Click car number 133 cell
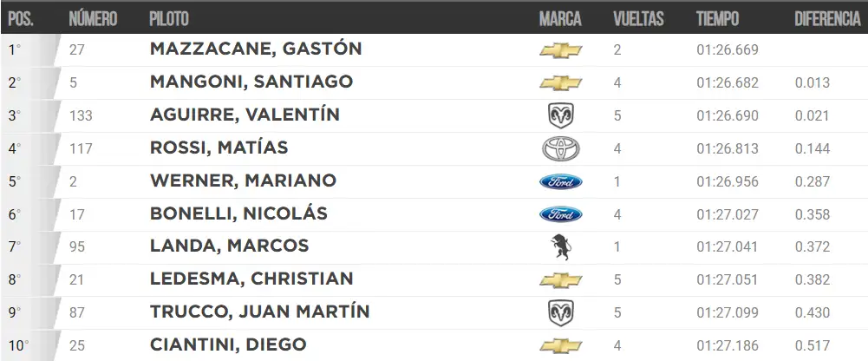This screenshot has width=868, height=361. 81,115
